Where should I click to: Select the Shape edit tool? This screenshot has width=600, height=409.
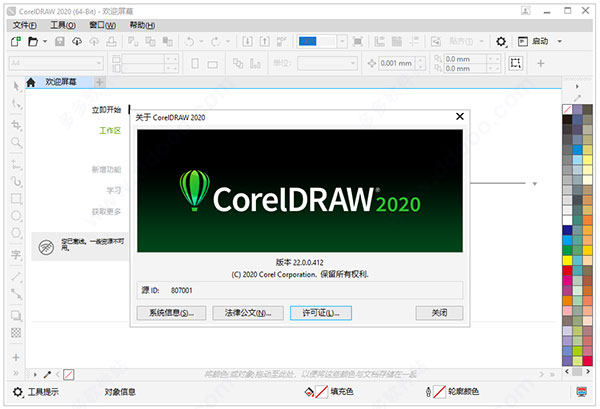pyautogui.click(x=16, y=104)
